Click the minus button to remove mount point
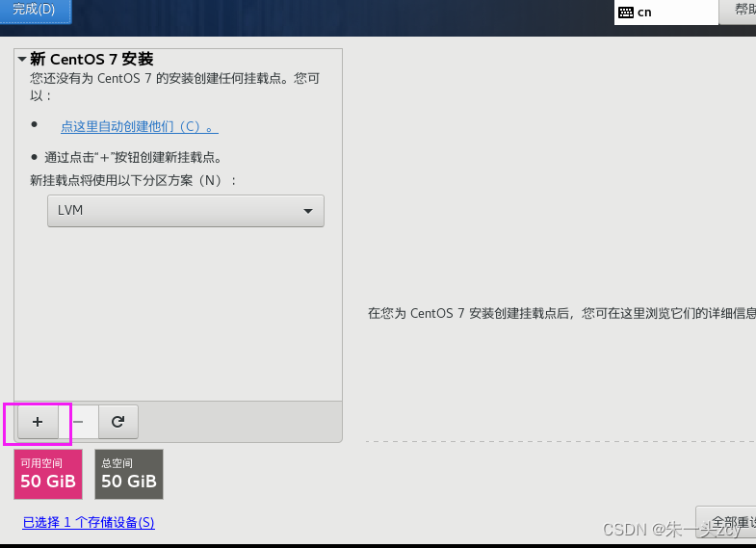This screenshot has width=756, height=548. coord(79,422)
